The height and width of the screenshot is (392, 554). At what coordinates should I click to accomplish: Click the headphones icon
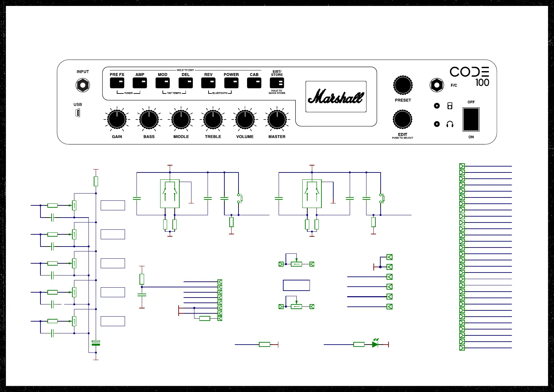tap(450, 124)
